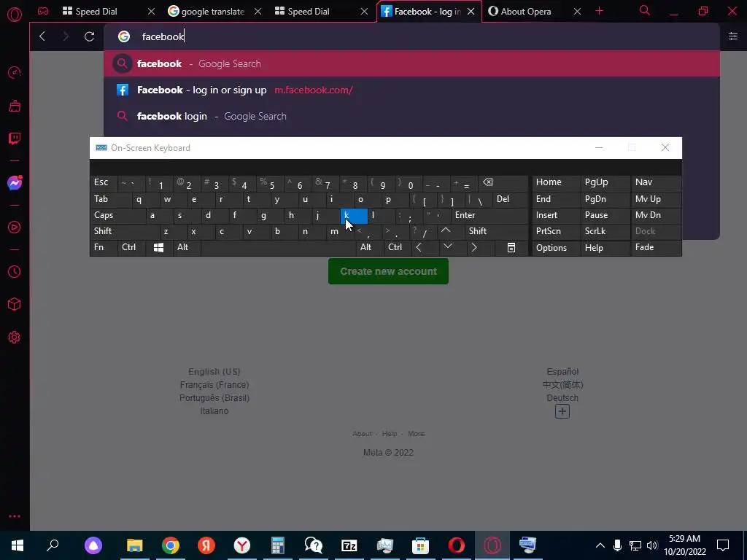The height and width of the screenshot is (560, 747).
Task: Toggle Caps key on On-Screen Keyboard
Action: click(x=117, y=215)
